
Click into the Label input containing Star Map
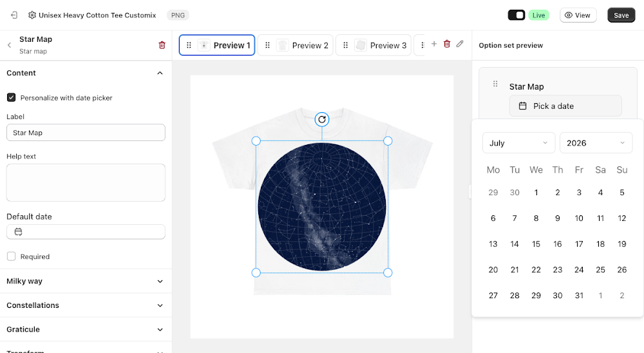86,133
